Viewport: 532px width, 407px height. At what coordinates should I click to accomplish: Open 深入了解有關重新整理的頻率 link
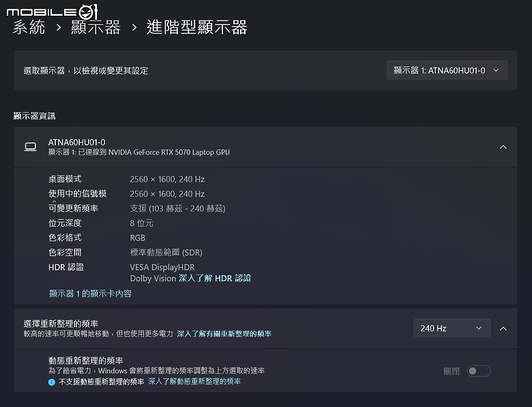(x=224, y=334)
